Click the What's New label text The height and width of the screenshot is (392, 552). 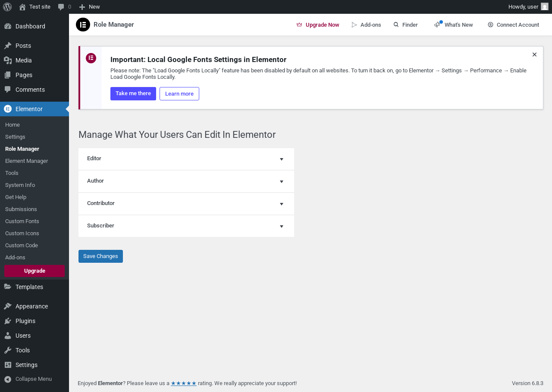point(459,25)
